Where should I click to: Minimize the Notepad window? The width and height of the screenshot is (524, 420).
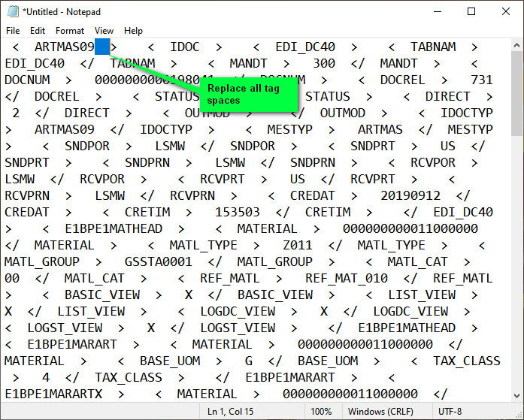tap(437, 11)
